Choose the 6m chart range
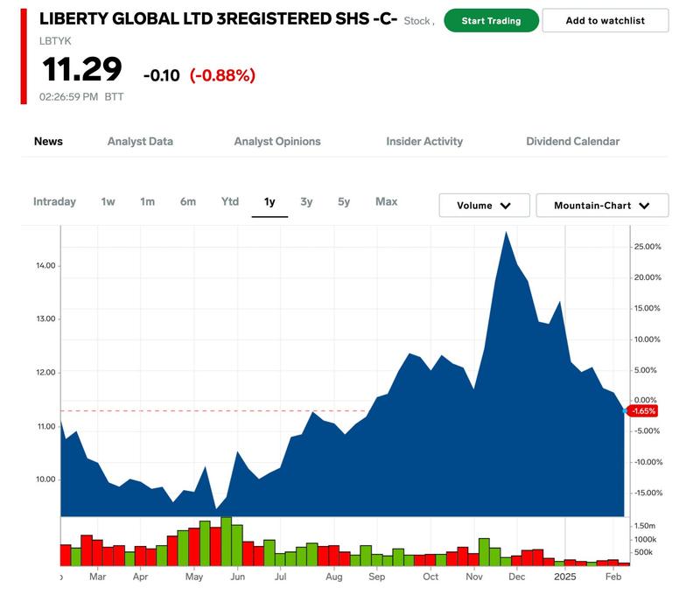The image size is (700, 595). click(x=188, y=201)
